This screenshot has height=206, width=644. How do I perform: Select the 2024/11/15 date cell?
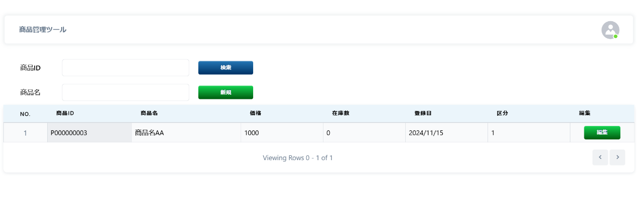pos(446,133)
